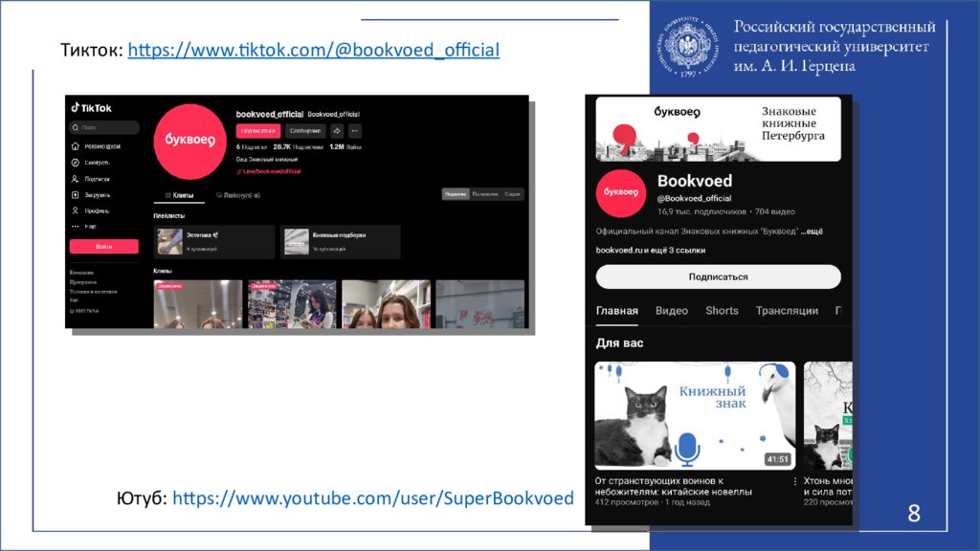Select the Недавние sort option
This screenshot has height=551, width=980.
pos(456,194)
